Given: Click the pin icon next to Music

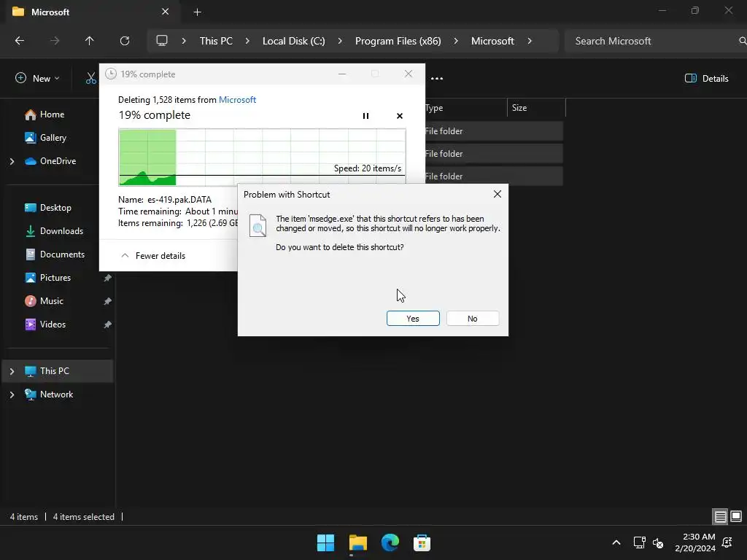Looking at the screenshot, I should tap(108, 301).
